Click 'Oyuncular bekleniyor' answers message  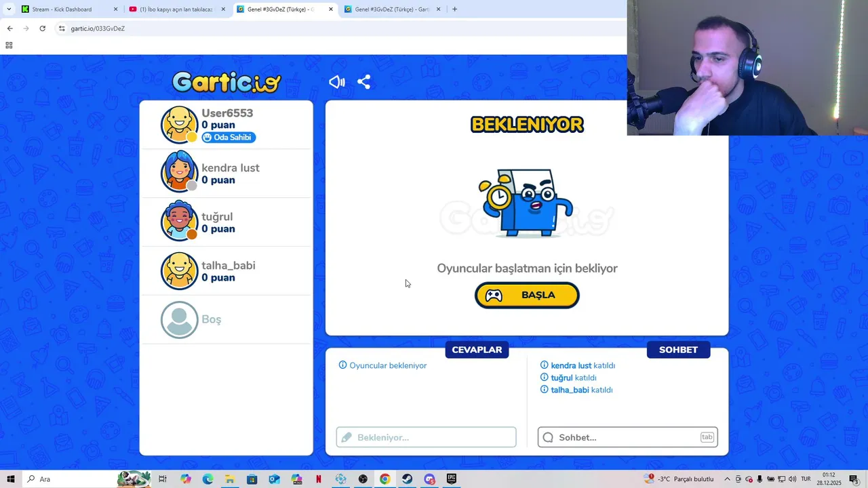(x=382, y=365)
